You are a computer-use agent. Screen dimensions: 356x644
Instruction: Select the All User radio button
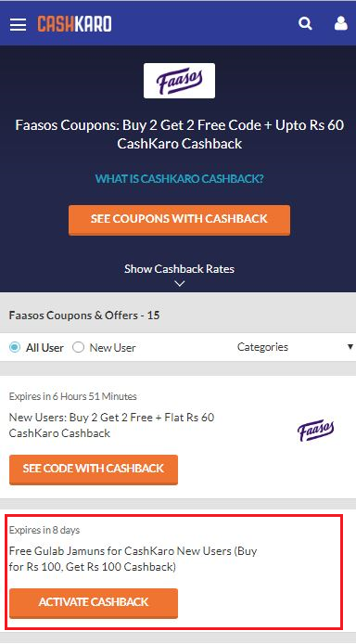(15, 347)
